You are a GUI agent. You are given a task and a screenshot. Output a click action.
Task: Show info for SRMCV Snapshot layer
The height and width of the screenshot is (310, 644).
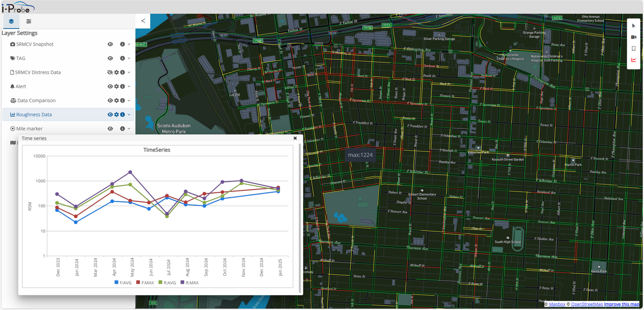(x=123, y=44)
